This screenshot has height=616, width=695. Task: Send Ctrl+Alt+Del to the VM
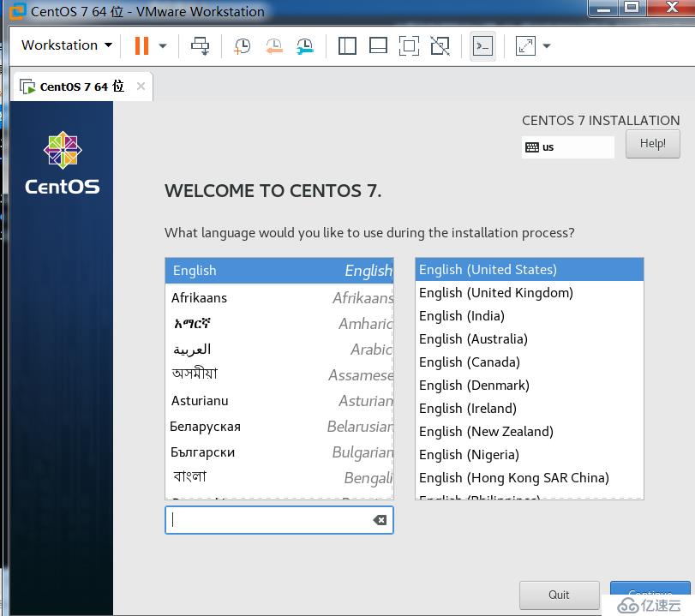(200, 45)
